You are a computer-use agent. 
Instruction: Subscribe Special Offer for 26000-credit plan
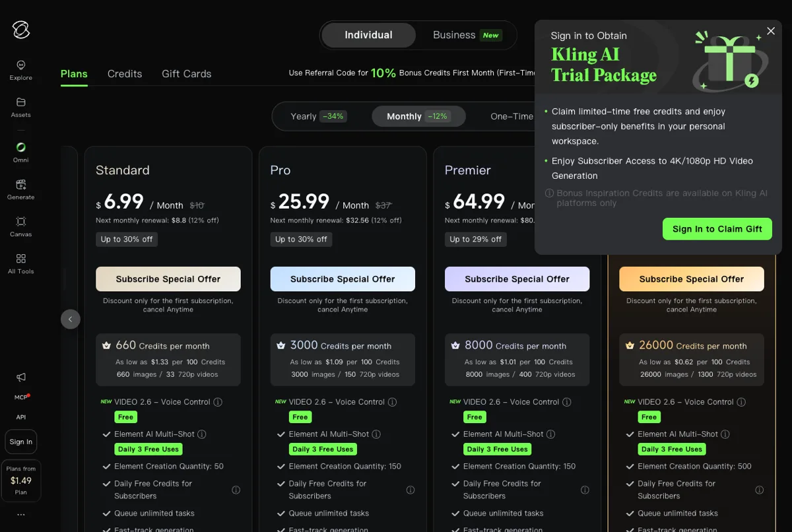pos(692,279)
